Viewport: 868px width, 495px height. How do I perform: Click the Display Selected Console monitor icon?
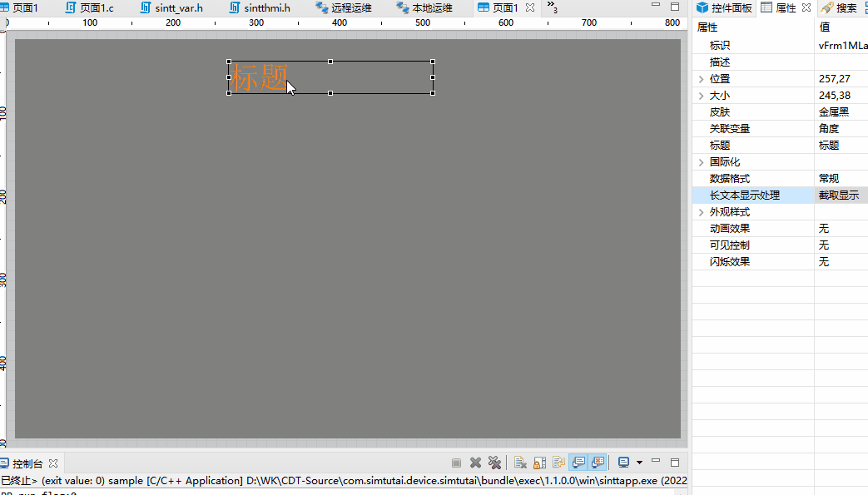click(x=623, y=463)
